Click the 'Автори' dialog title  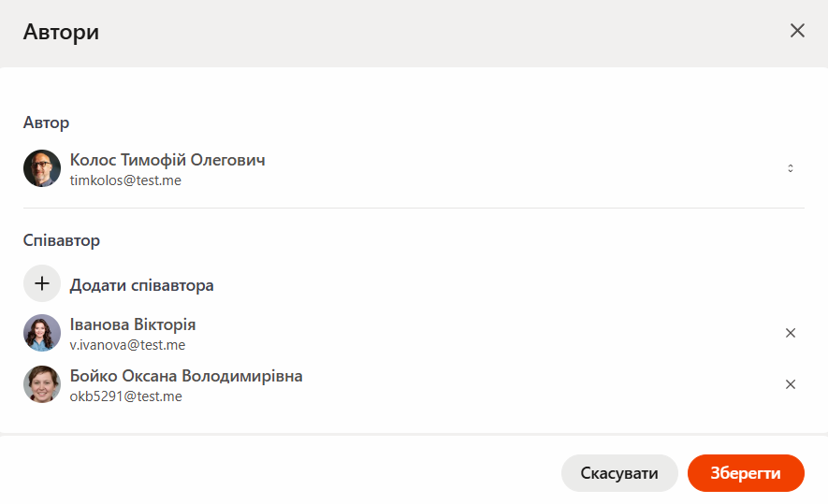(x=62, y=33)
